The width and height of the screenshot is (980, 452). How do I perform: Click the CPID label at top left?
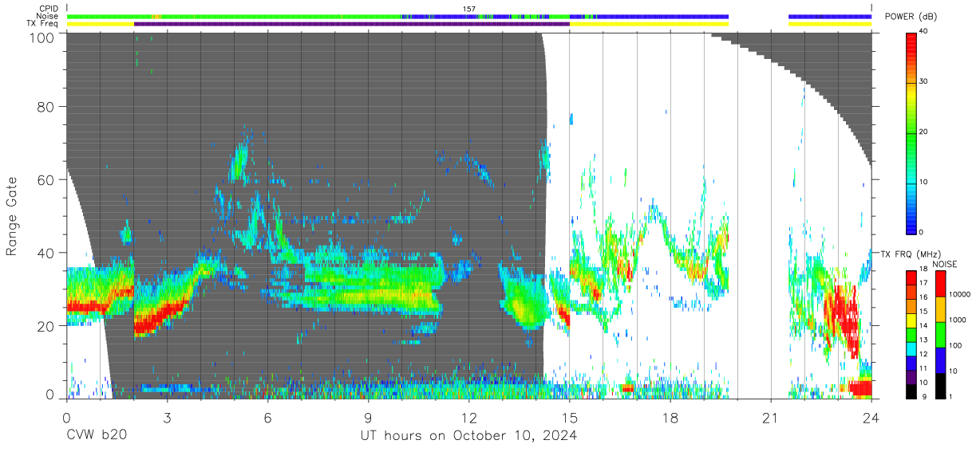tap(48, 8)
